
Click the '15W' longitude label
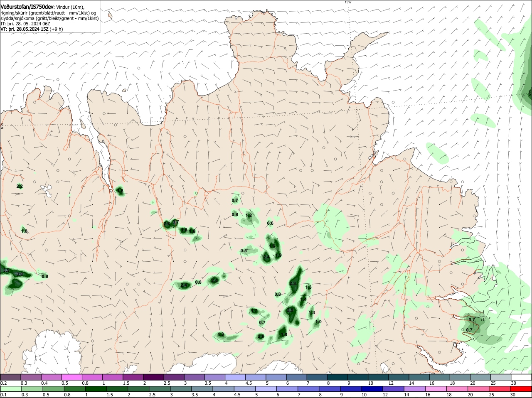click(348, 2)
